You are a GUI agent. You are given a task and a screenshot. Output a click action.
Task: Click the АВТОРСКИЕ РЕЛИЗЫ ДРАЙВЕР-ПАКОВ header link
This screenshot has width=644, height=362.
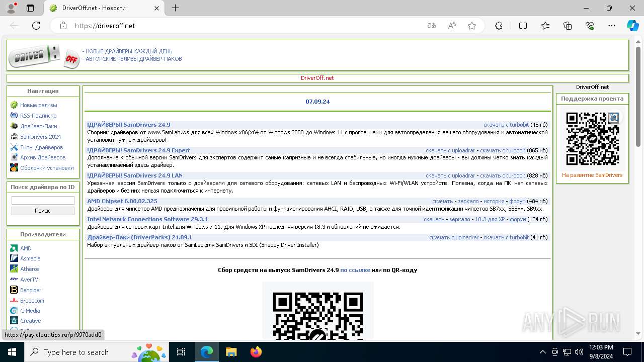click(x=134, y=59)
